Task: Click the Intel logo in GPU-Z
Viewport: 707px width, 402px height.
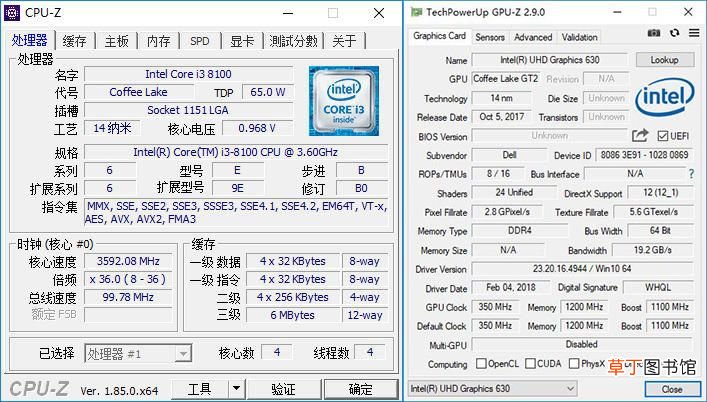Action: click(x=665, y=96)
